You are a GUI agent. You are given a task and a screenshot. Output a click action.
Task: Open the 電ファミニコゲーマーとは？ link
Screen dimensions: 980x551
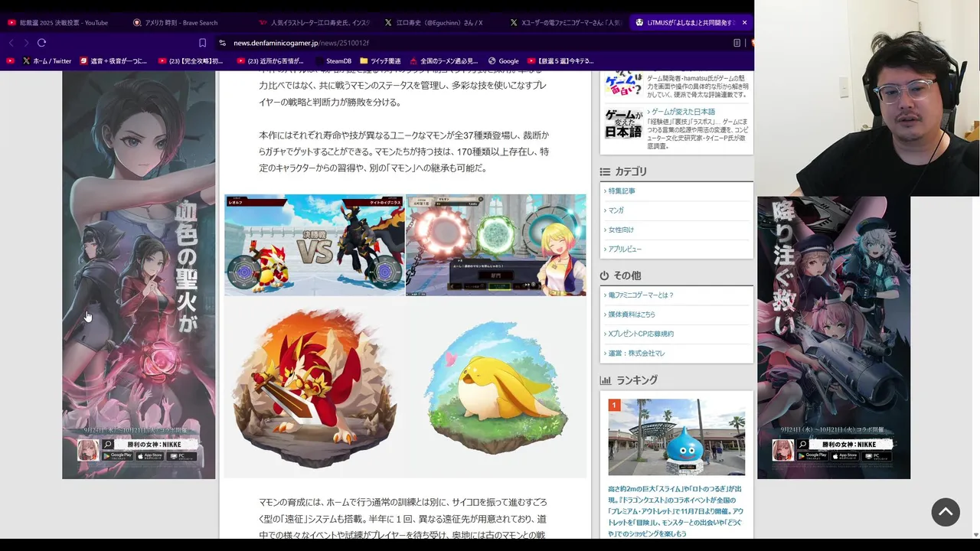(641, 295)
